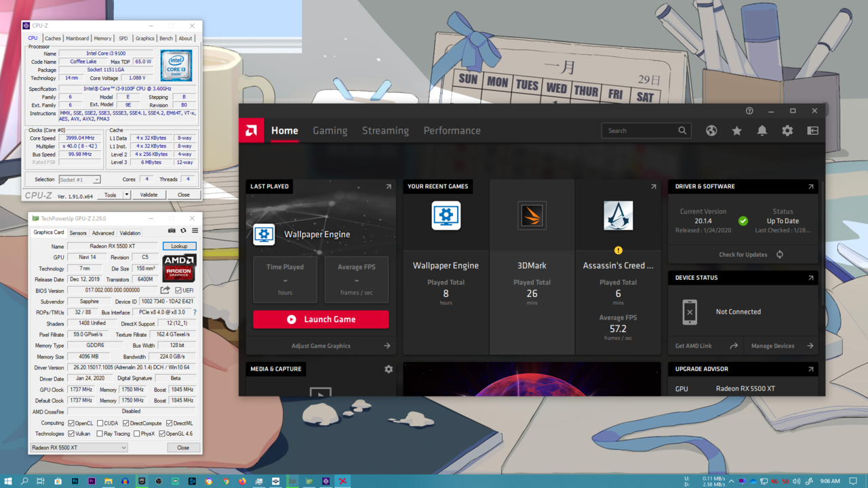The width and height of the screenshot is (868, 488).
Task: Open Media & Capture settings gear
Action: pos(389,369)
